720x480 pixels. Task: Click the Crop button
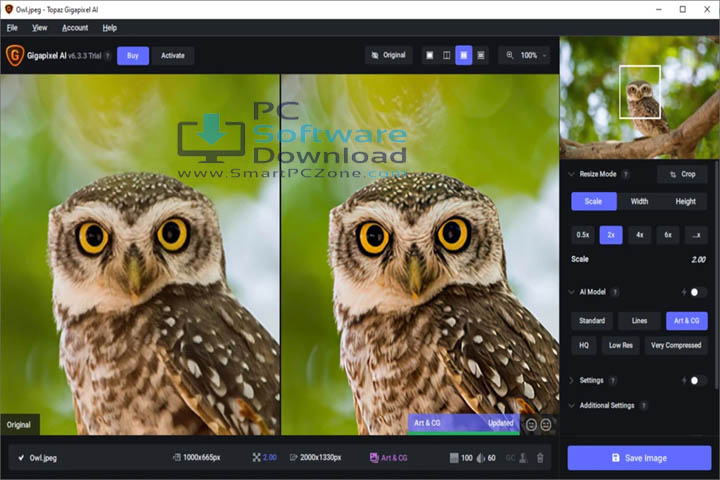pyautogui.click(x=682, y=174)
